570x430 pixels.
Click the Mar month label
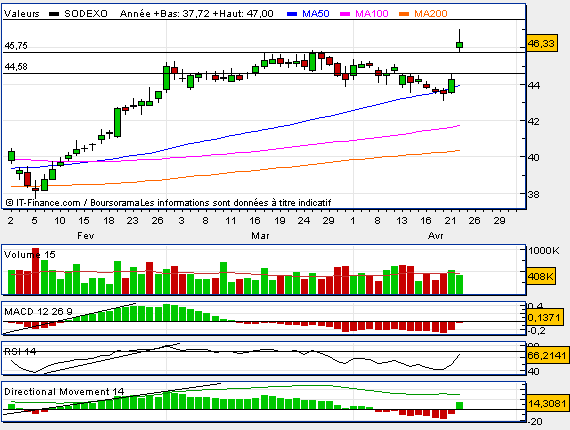tap(260, 236)
